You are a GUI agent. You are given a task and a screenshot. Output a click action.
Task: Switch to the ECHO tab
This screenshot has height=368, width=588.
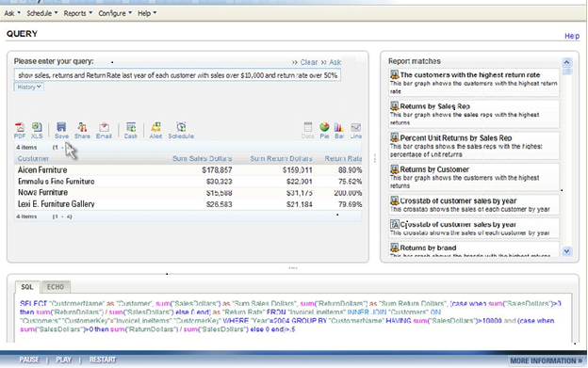(x=56, y=287)
